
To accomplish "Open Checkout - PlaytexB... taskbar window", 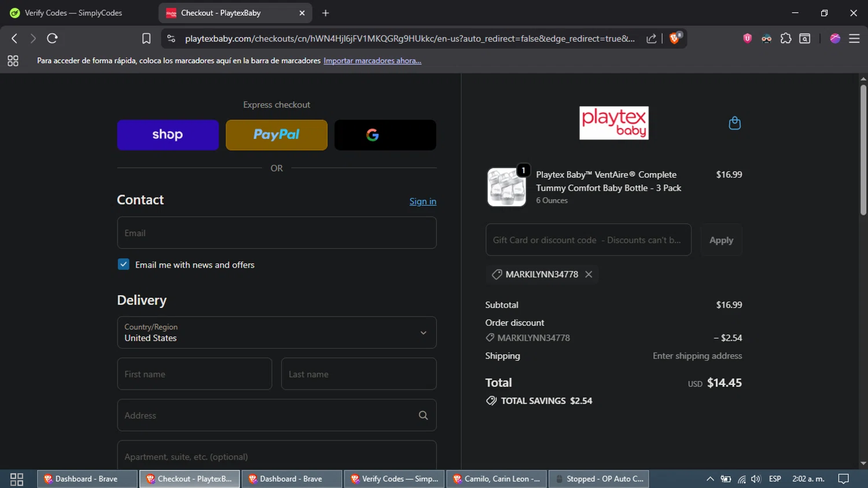I will point(189,479).
